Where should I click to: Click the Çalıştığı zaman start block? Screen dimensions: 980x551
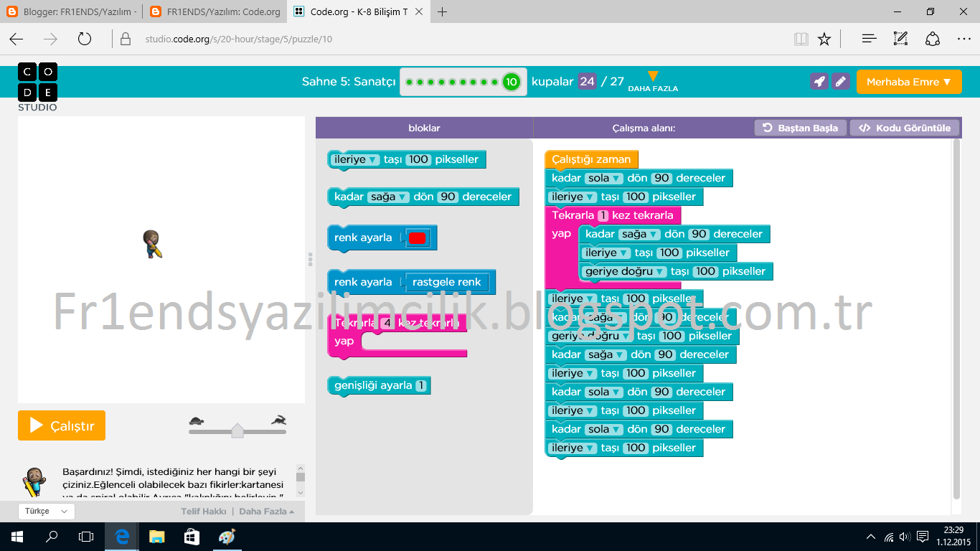tap(591, 159)
